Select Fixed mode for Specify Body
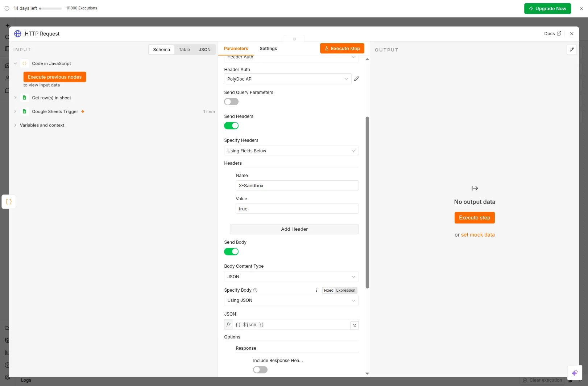 coord(328,290)
